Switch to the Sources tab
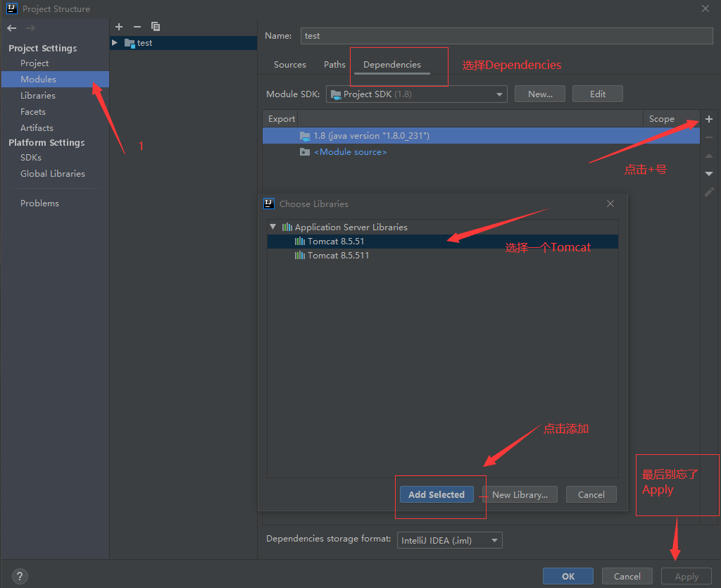The height and width of the screenshot is (588, 721). click(289, 65)
